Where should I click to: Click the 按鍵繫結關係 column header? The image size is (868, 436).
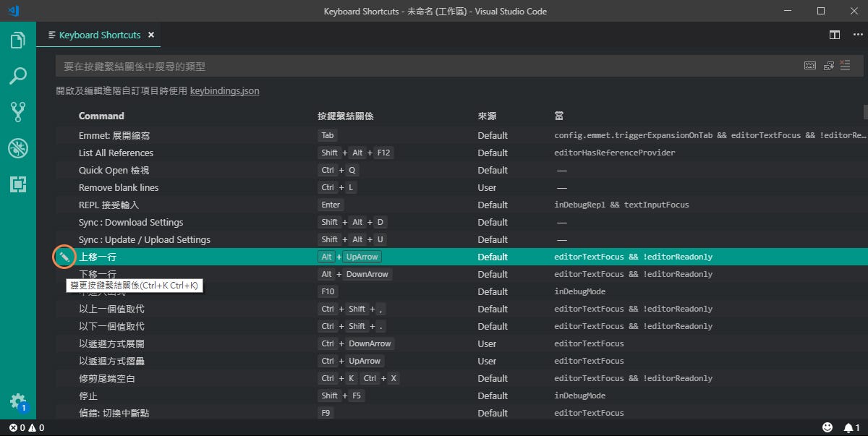345,116
